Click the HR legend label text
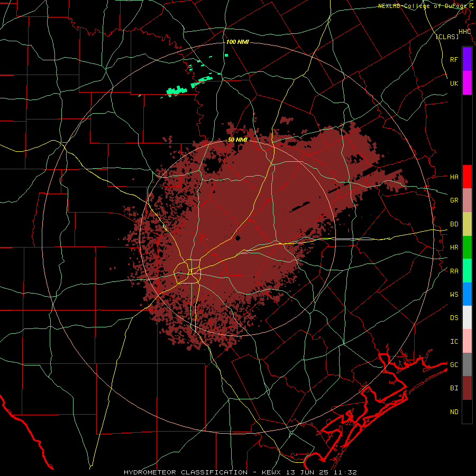This screenshot has height=476, width=476. 454,248
